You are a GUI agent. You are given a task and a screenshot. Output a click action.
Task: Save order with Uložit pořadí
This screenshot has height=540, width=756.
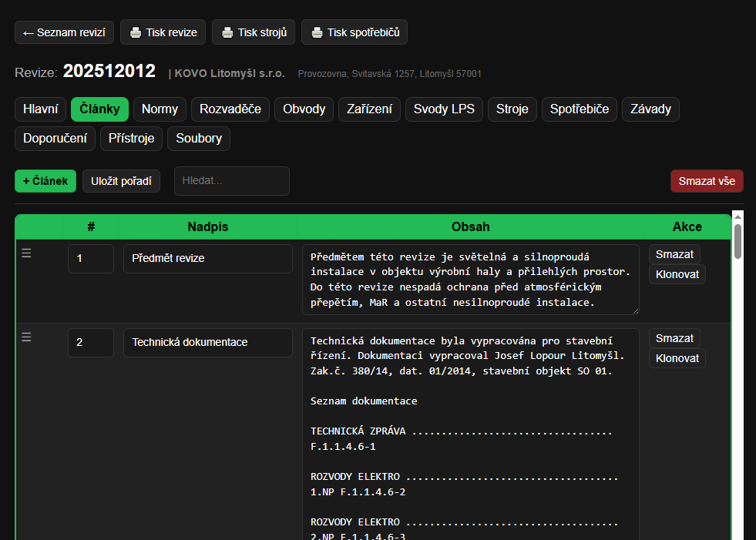coord(121,181)
